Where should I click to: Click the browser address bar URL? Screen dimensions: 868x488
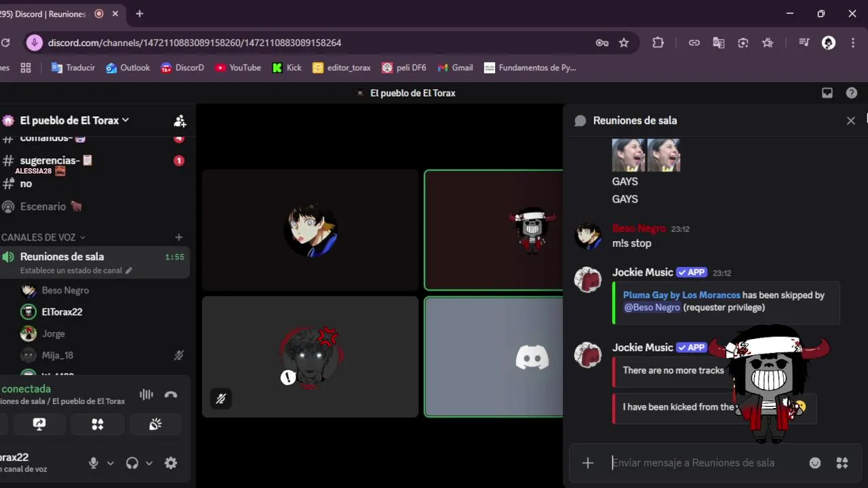pos(195,43)
